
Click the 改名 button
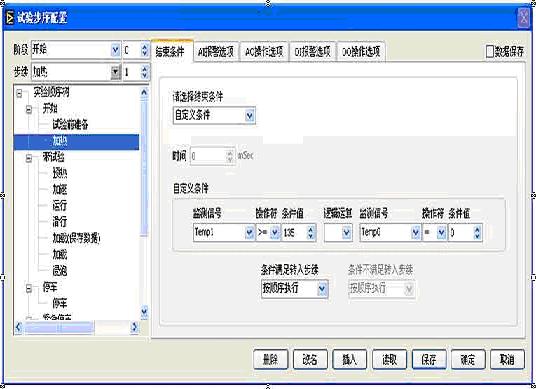[x=310, y=359]
